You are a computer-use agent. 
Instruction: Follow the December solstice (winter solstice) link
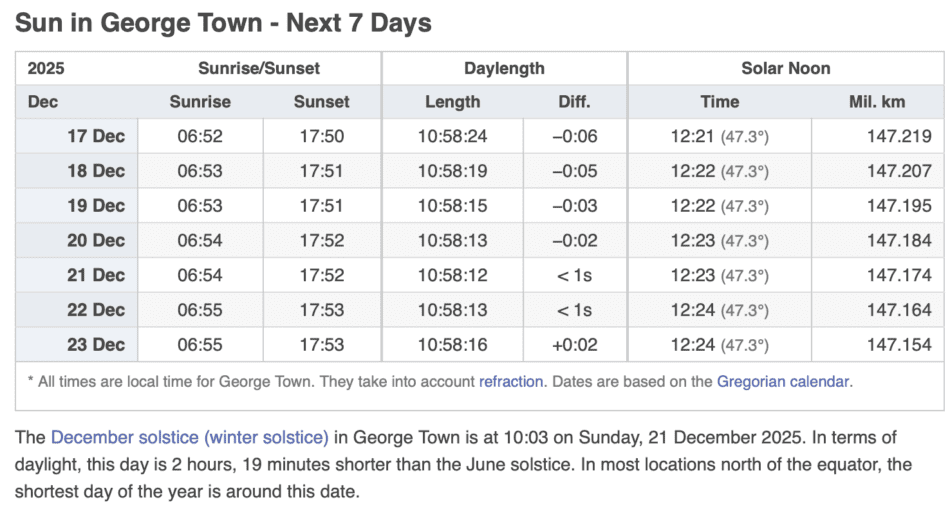click(189, 437)
